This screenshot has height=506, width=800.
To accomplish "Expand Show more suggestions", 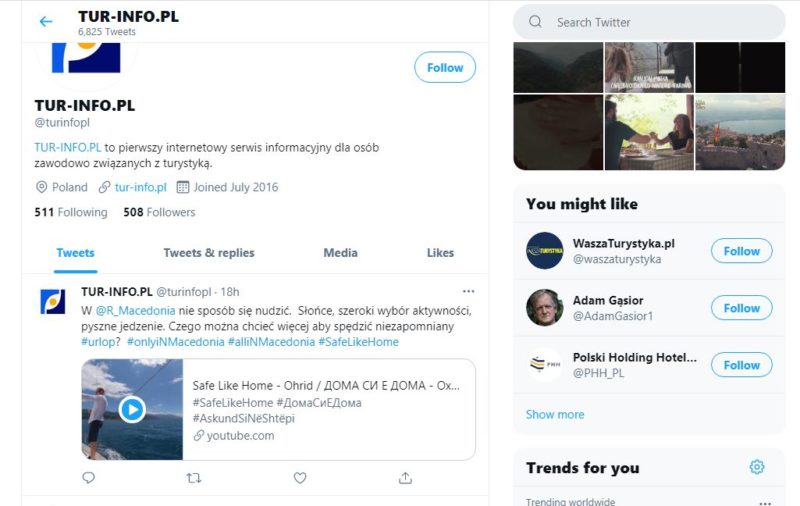I will click(x=555, y=414).
